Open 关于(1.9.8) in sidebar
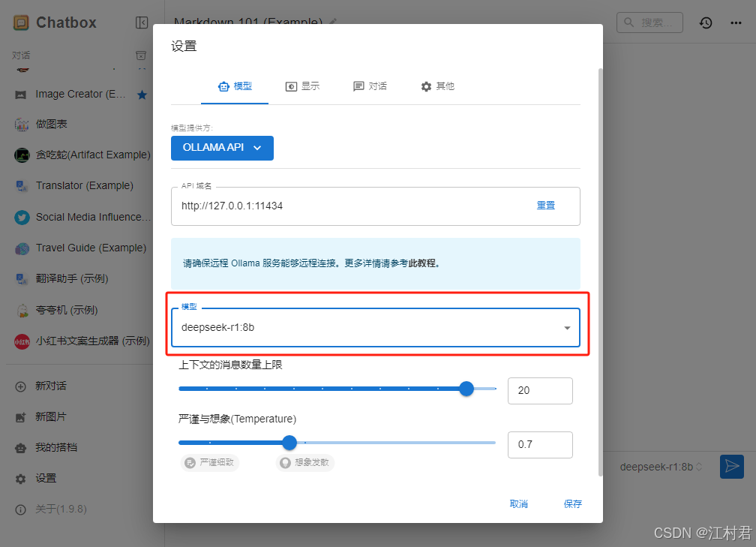 [x=79, y=510]
